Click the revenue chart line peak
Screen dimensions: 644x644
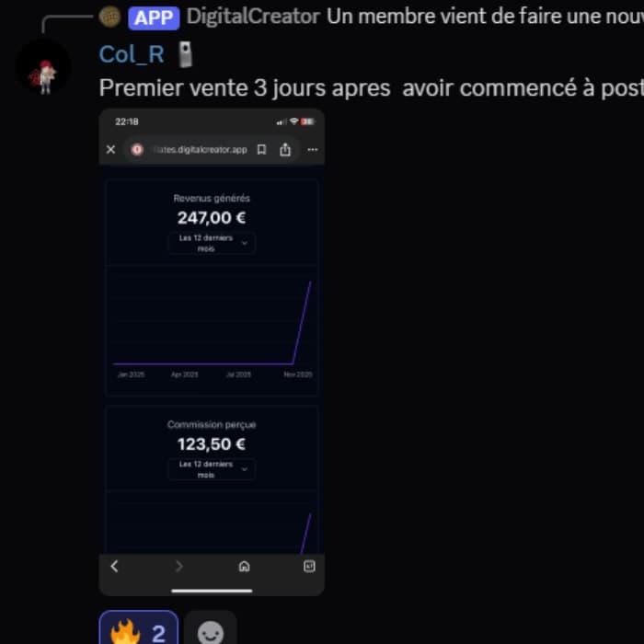tap(310, 282)
